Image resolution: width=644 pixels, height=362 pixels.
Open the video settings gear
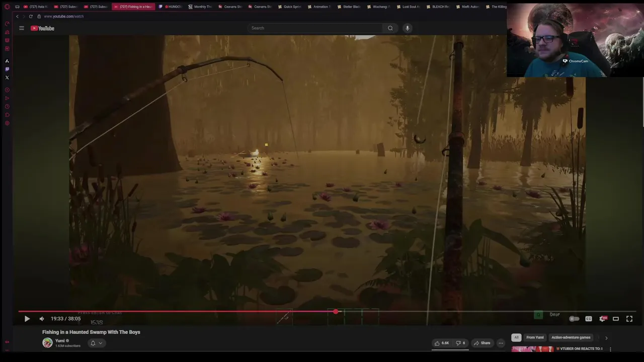tap(603, 319)
